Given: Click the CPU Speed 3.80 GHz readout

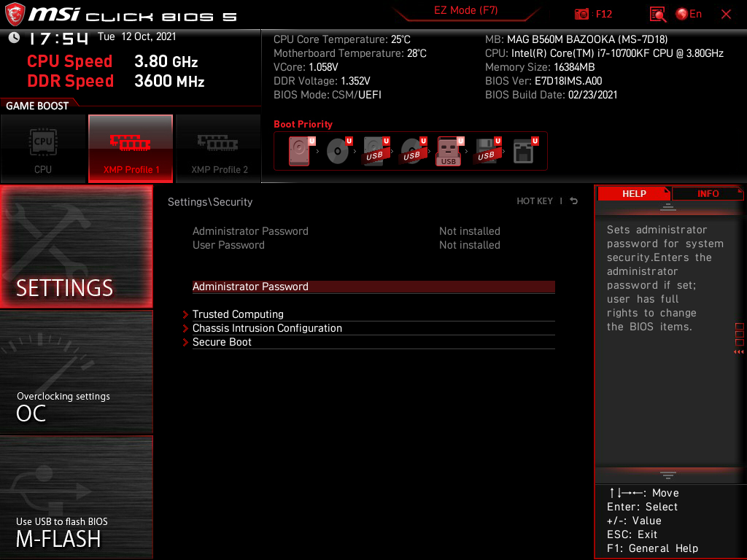Looking at the screenshot, I should pos(112,61).
